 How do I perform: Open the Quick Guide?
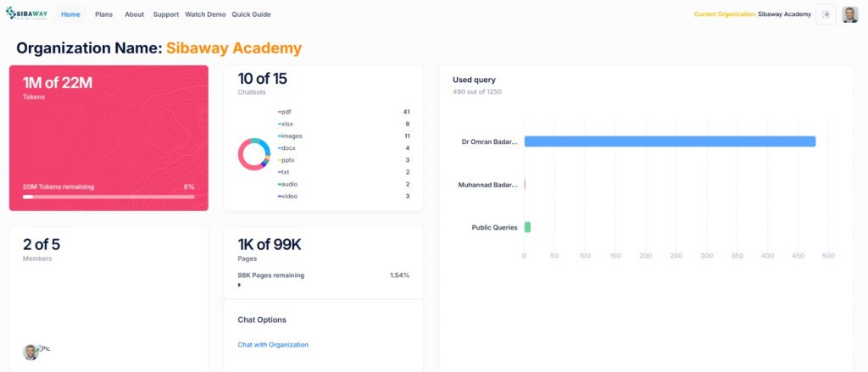tap(251, 14)
